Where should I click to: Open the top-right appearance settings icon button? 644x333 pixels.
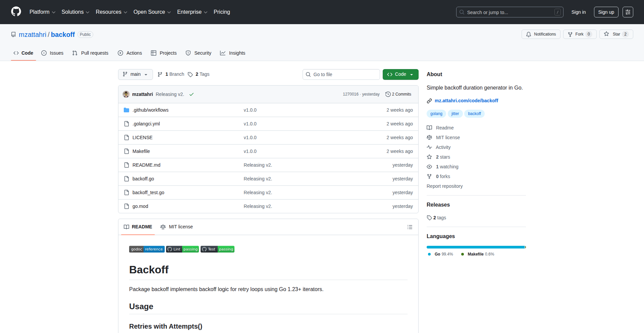(628, 12)
